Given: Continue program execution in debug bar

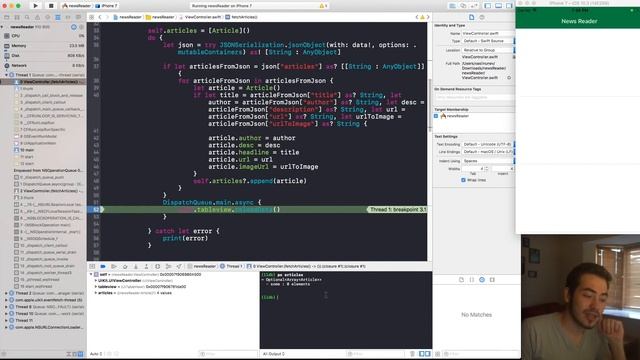Looking at the screenshot, I should click(x=114, y=266).
